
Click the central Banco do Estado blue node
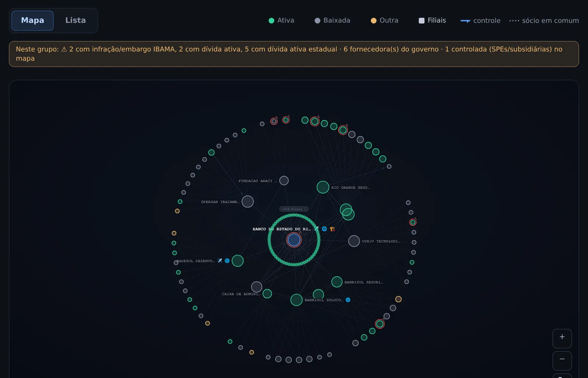(294, 240)
